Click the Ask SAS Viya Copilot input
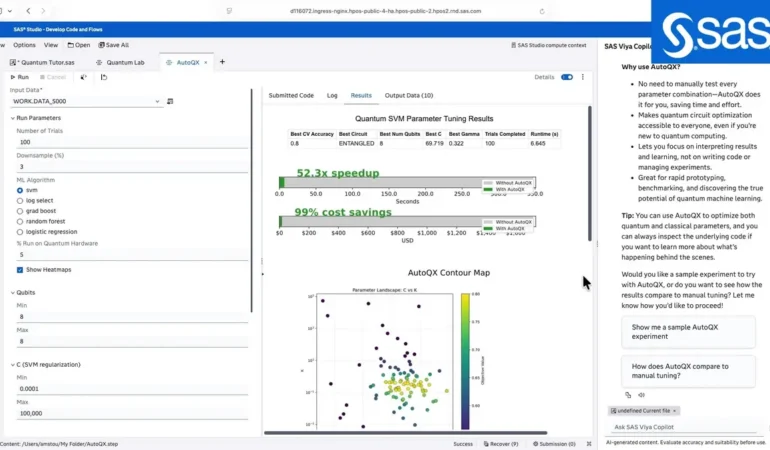 (686, 427)
